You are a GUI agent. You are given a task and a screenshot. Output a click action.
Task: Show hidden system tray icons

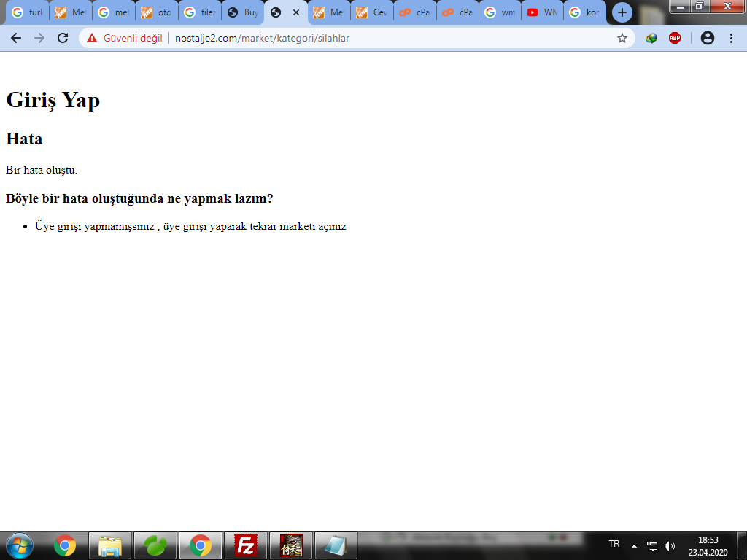(x=634, y=546)
